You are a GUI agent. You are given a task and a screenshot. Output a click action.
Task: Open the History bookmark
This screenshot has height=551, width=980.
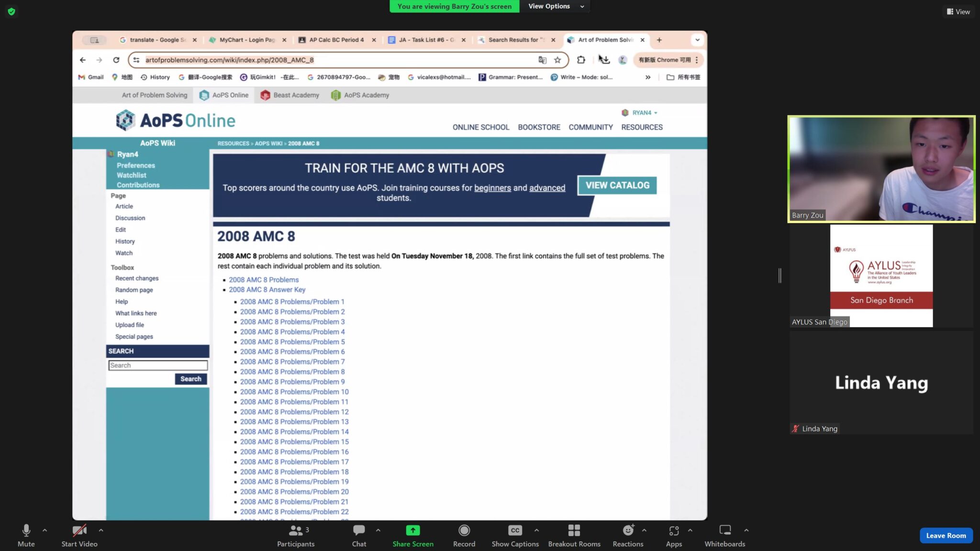155,77
